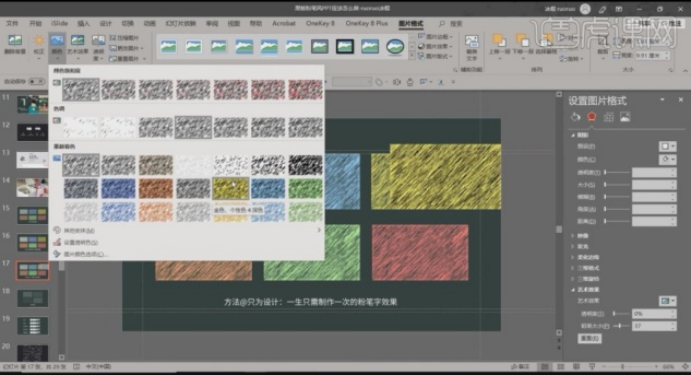This screenshot has width=691, height=375.
Task: Open shadow Presets (预设) dropdown
Action: pyautogui.click(x=667, y=146)
